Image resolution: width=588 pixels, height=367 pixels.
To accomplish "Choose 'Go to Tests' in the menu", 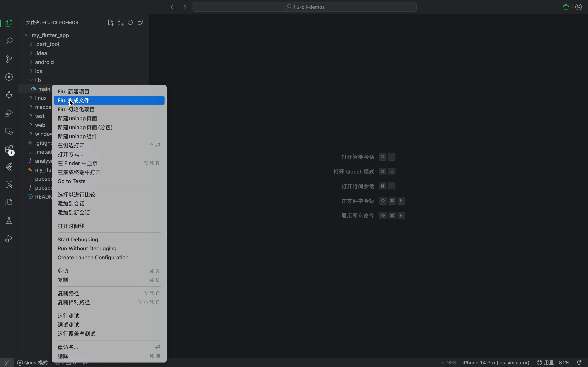I will (x=72, y=181).
